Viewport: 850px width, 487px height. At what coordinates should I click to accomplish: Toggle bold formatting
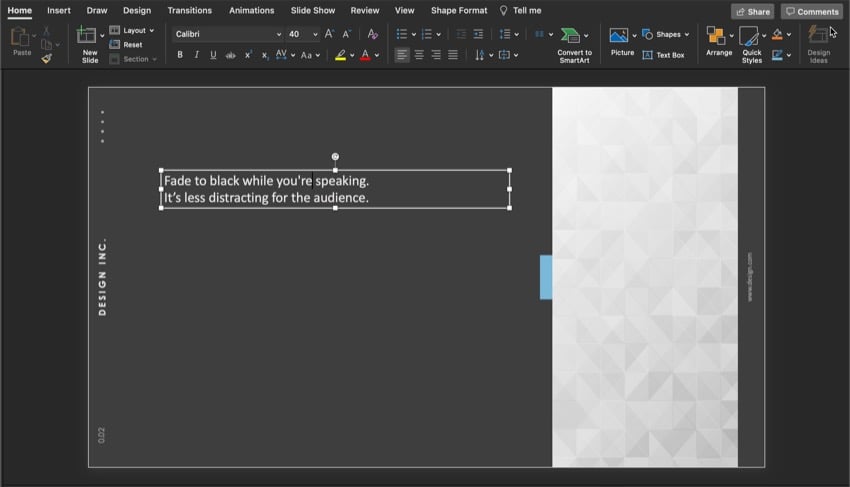(x=180, y=55)
